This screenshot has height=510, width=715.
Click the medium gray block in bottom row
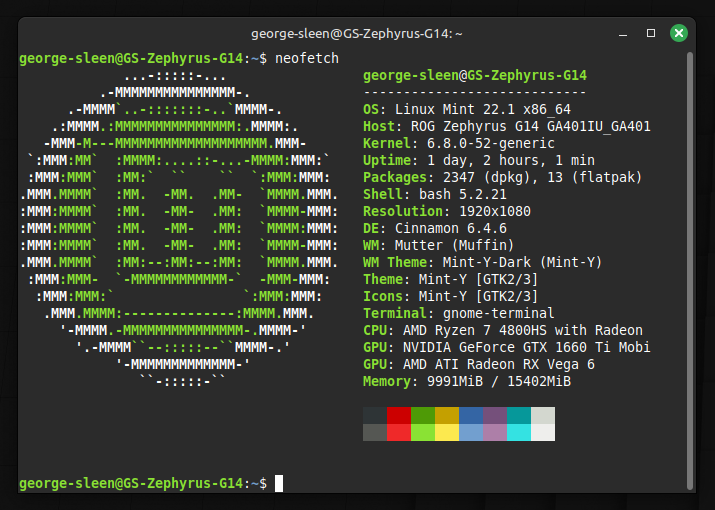click(x=375, y=432)
